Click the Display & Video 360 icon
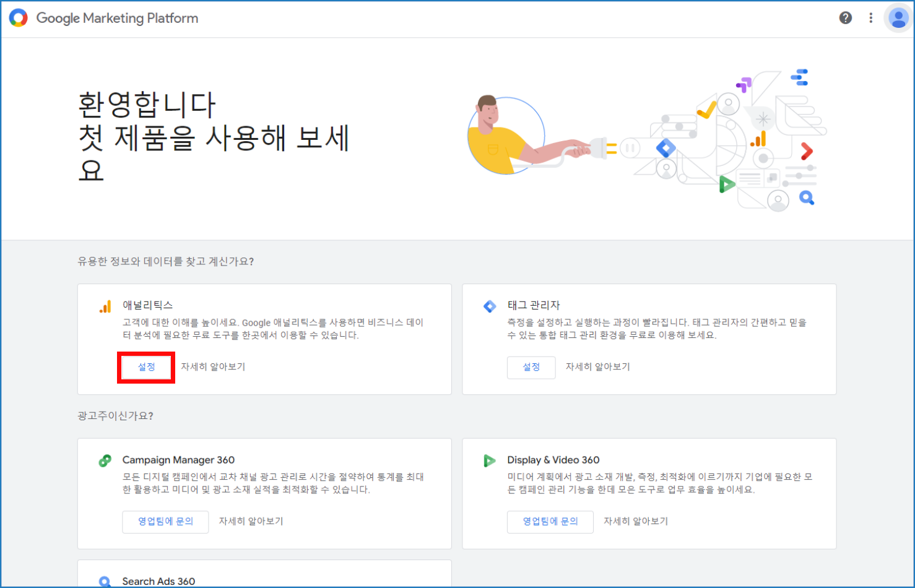The height and width of the screenshot is (588, 915). pyautogui.click(x=490, y=460)
